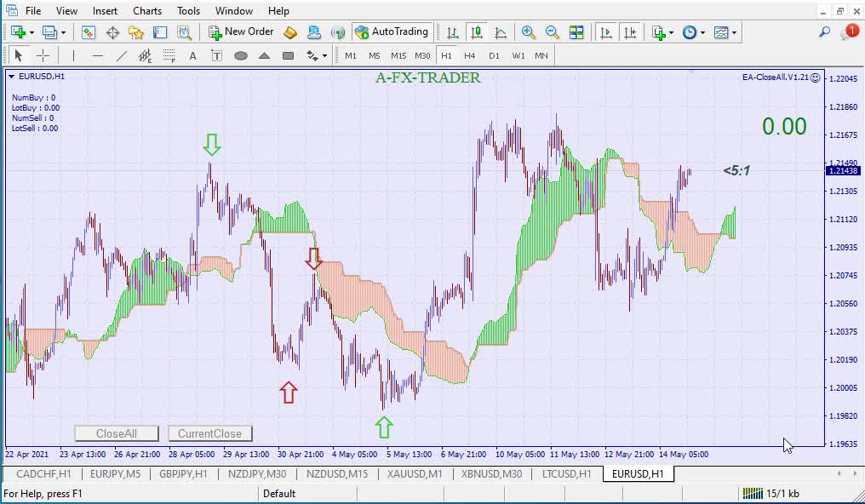Expand the arrows objects dropdown

[324, 57]
